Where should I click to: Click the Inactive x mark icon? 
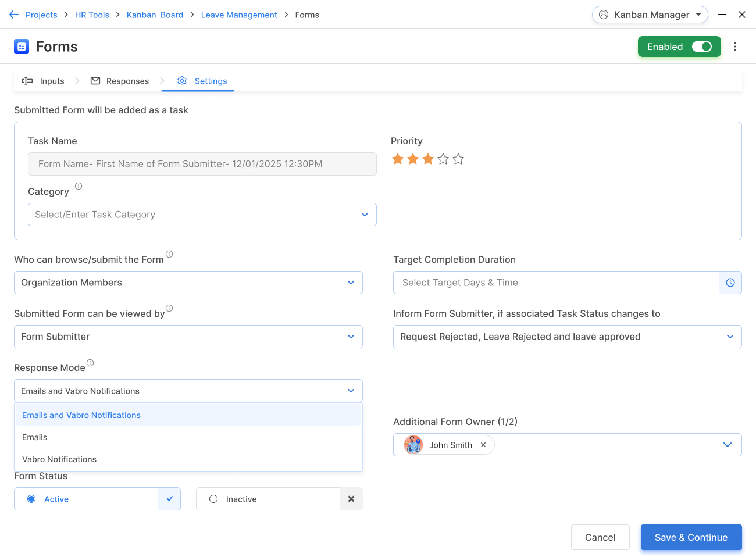pos(351,499)
